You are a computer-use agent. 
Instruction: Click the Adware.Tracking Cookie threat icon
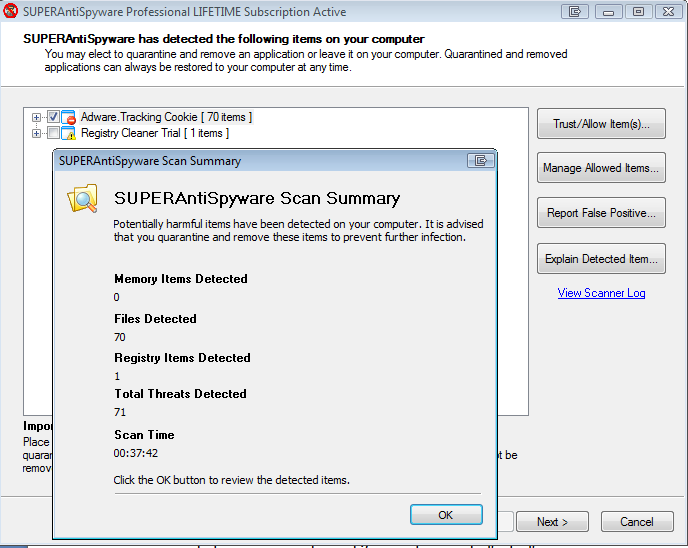69,118
